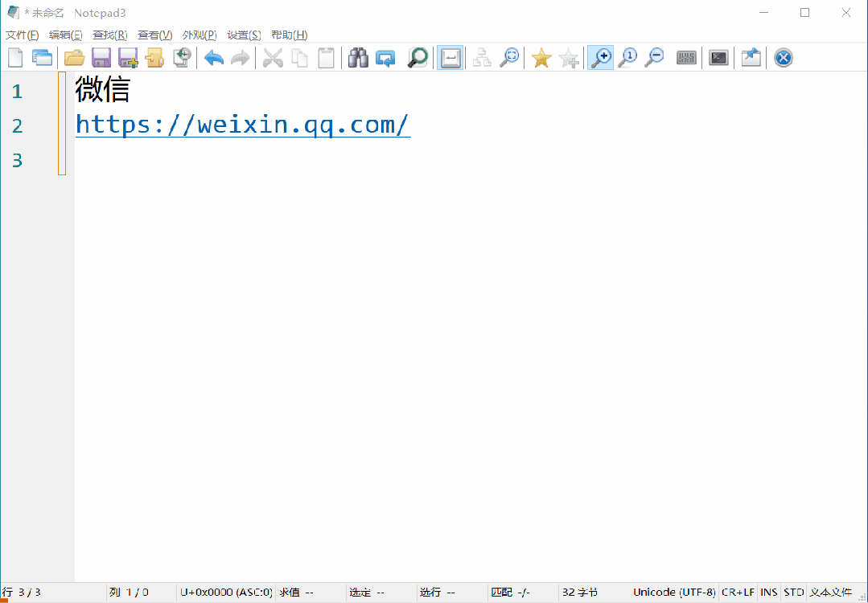
Task: Click the yellow document save-copy icon
Action: click(x=155, y=58)
